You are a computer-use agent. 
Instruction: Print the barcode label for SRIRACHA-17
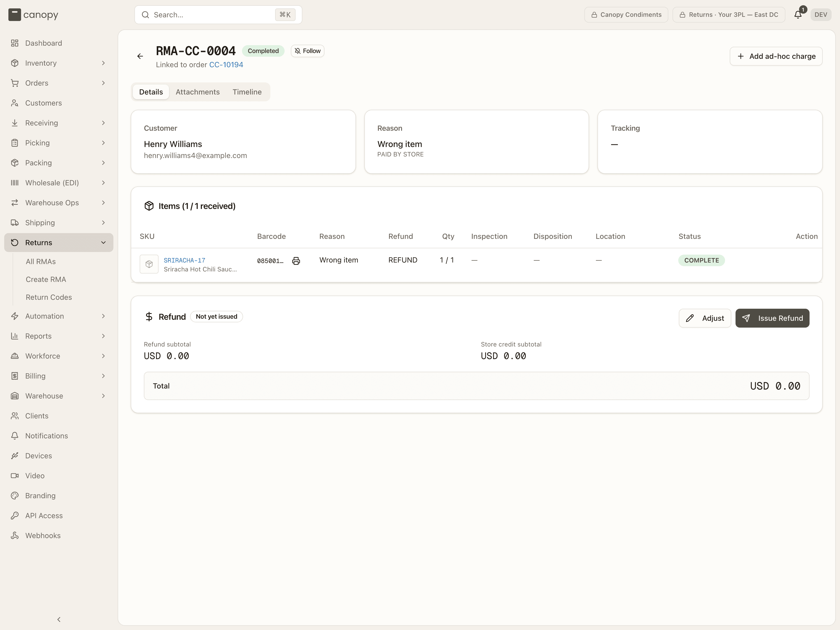click(296, 260)
